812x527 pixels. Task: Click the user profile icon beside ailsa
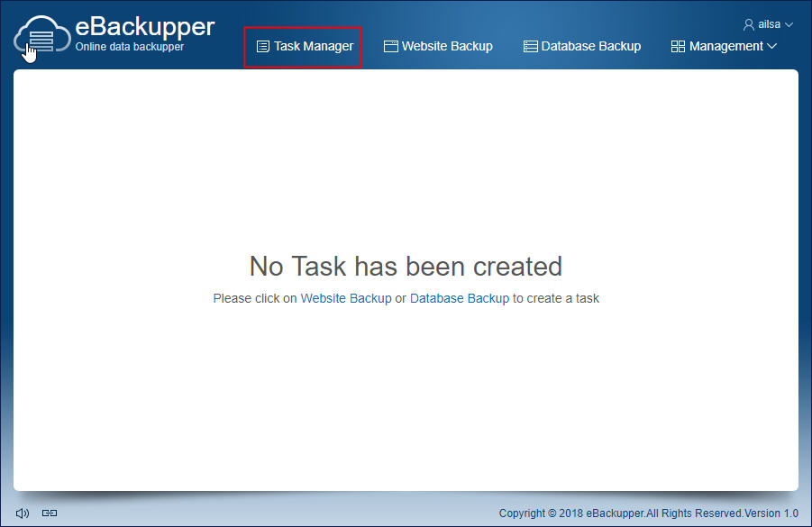tap(748, 24)
